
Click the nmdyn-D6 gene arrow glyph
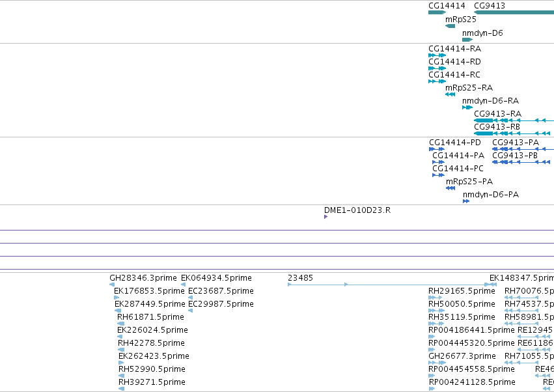467,40
